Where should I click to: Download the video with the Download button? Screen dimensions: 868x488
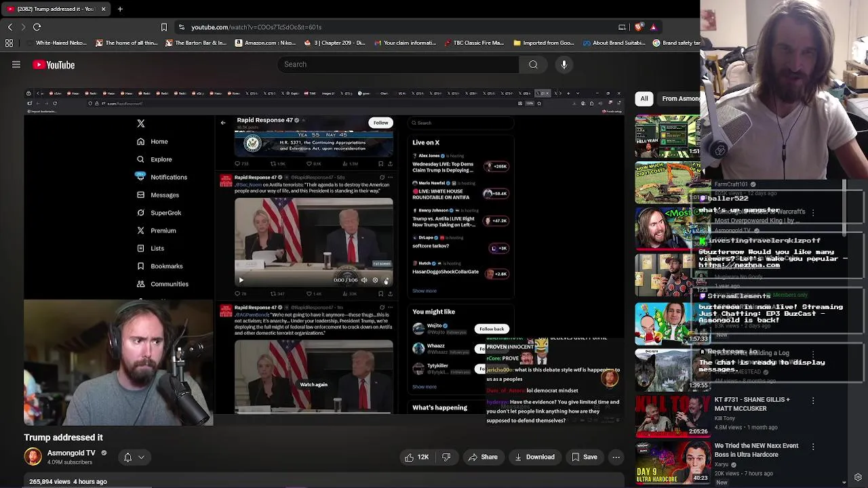(x=534, y=457)
